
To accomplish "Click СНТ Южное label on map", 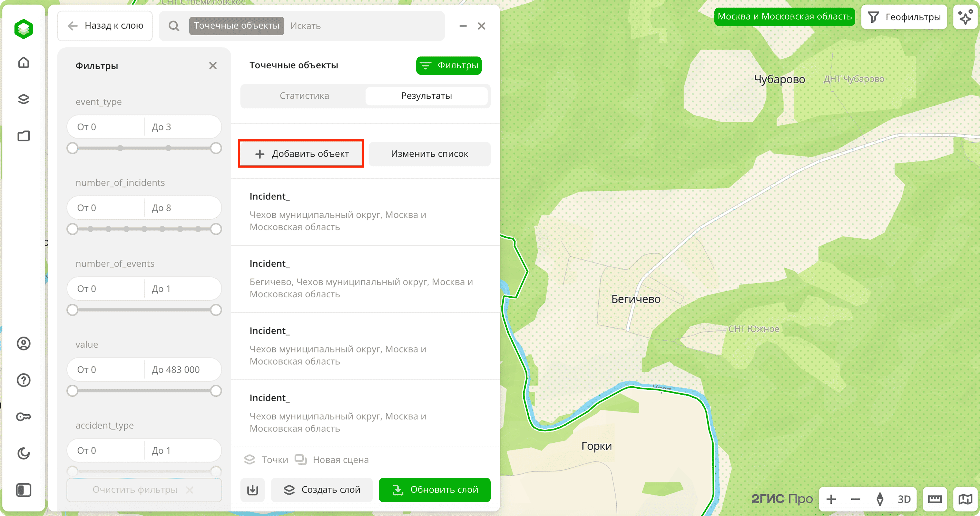I will point(753,329).
